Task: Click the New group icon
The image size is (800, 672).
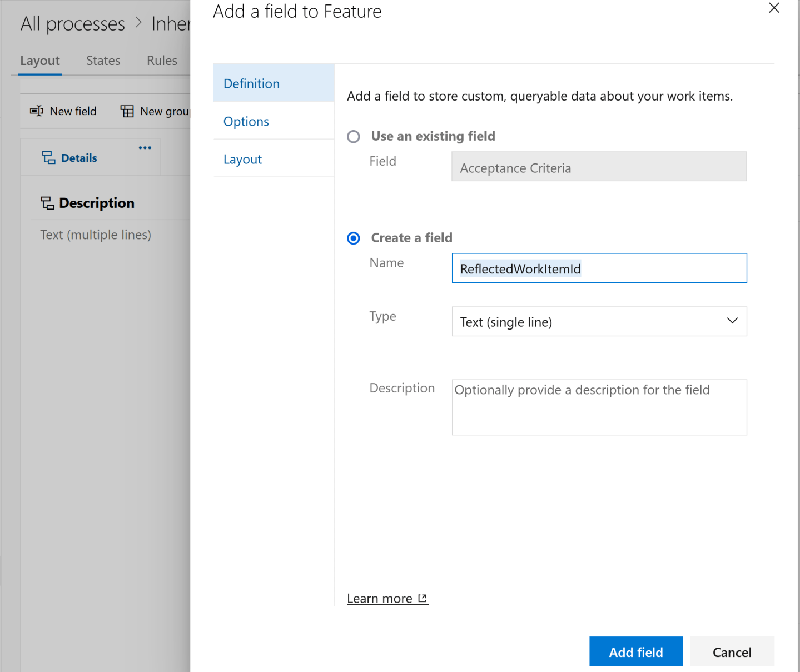Action: point(127,111)
